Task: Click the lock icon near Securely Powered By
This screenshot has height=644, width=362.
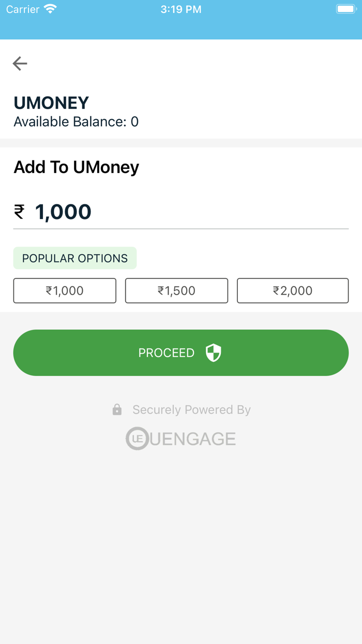Action: click(117, 409)
